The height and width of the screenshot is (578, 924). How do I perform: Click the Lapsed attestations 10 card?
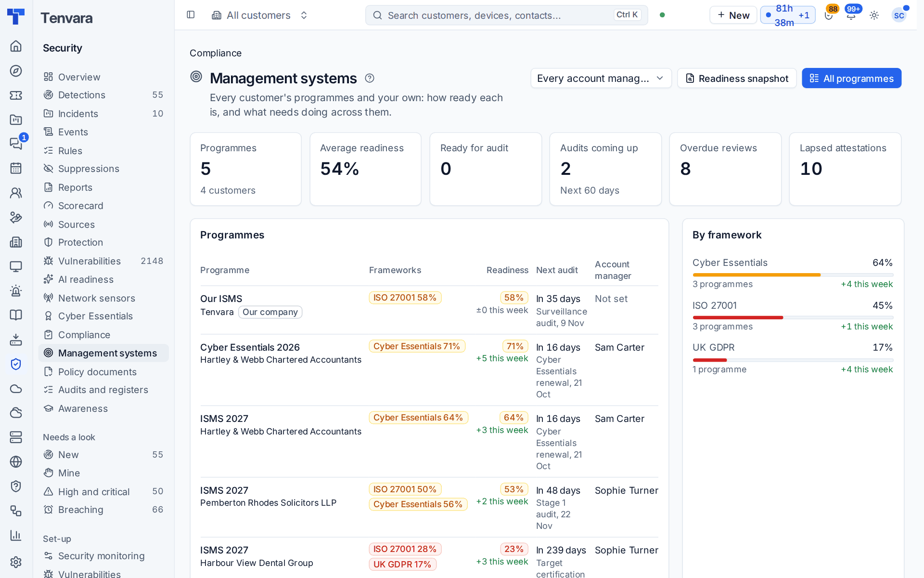[845, 169]
